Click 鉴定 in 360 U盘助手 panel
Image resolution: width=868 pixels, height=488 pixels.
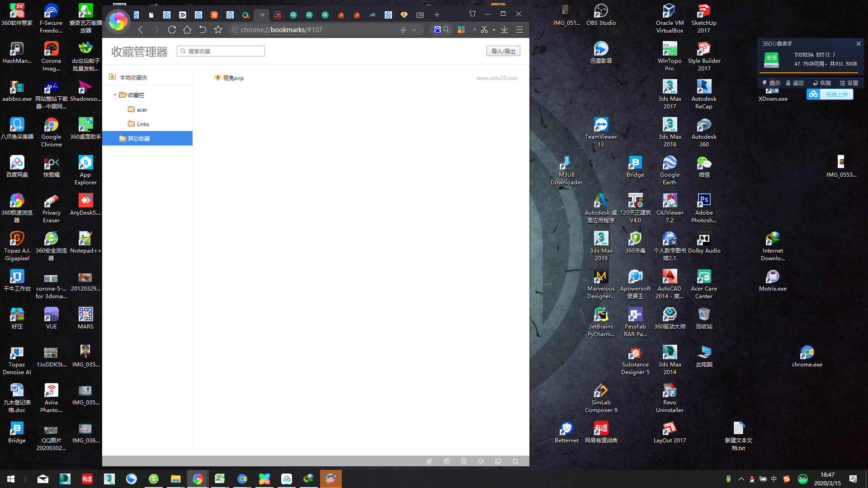795,83
